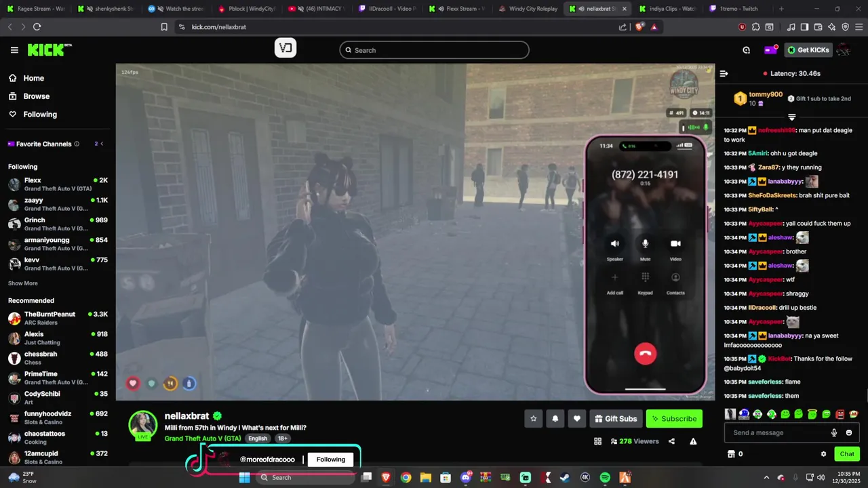The height and width of the screenshot is (488, 868).
Task: Open chessbrah channel in Recommended list
Action: (58, 358)
